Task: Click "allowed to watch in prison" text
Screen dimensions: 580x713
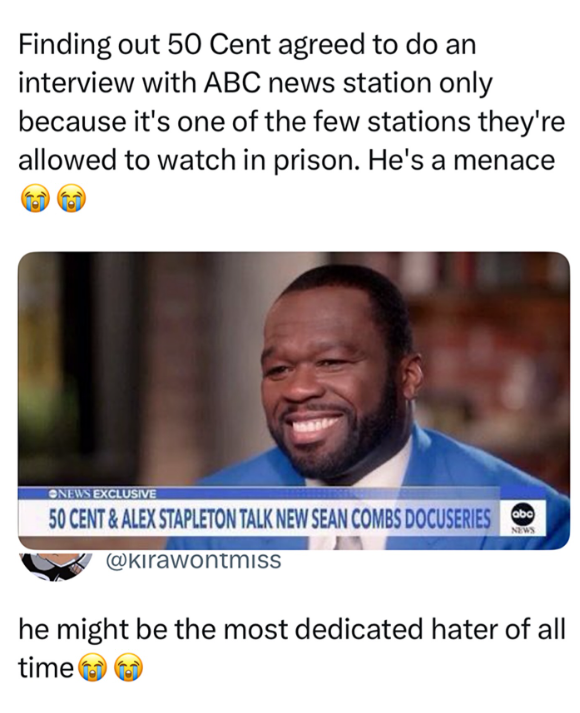Action: [x=189, y=161]
